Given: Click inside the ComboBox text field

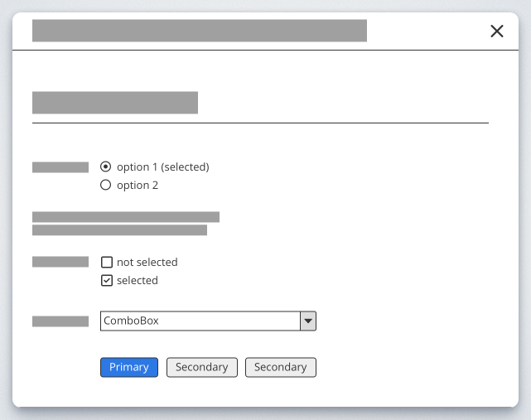Looking at the screenshot, I should pos(199,321).
